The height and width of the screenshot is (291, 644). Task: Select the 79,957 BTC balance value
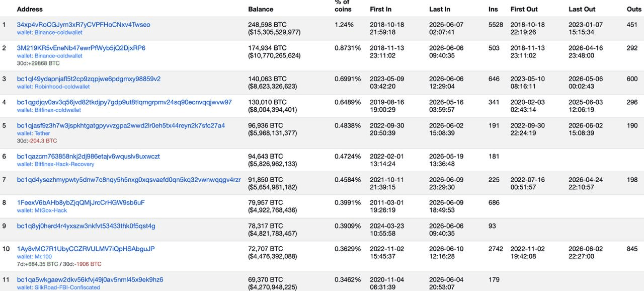[x=266, y=203]
